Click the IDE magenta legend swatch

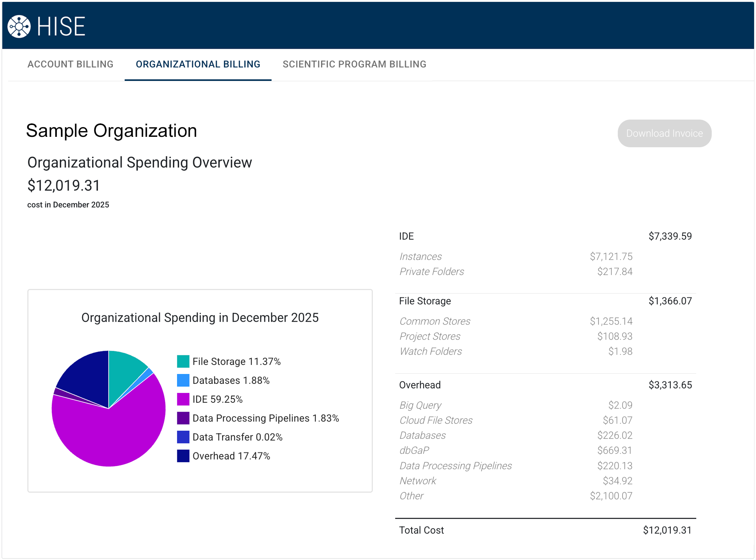[x=183, y=399]
